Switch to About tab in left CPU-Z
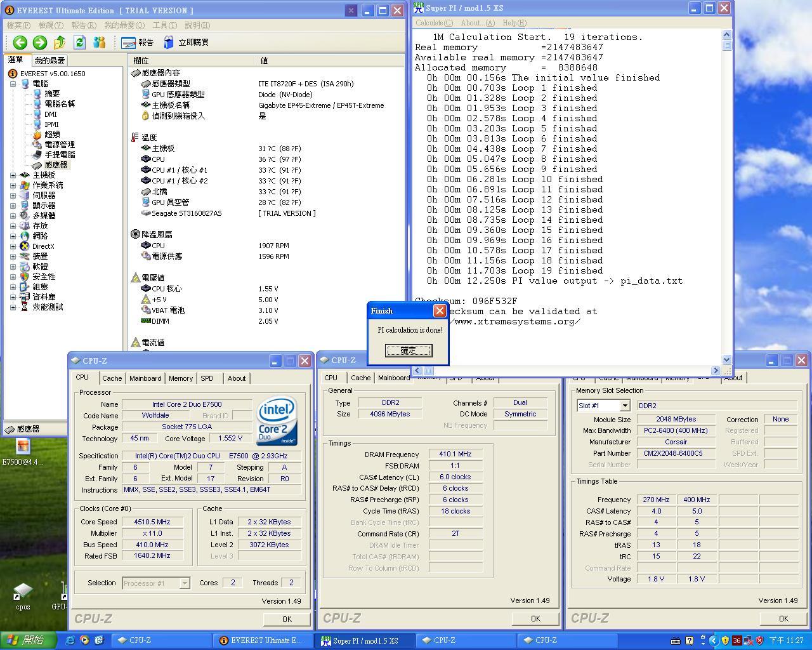Screen dimensions: 812x650 point(237,378)
